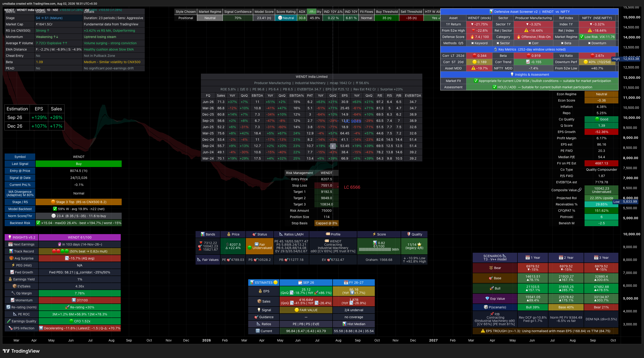Click the calendar icon beside SEP 26
This screenshot has width=644, height=358.
pos(300,282)
